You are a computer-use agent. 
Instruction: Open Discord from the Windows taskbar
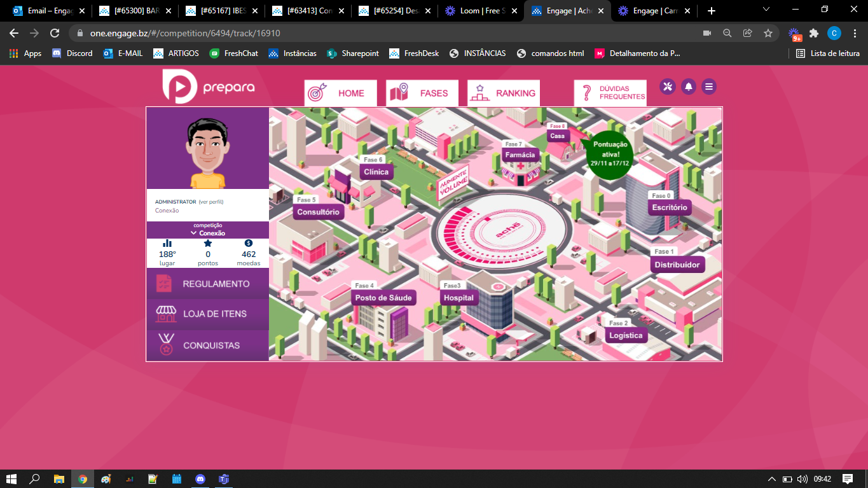click(200, 479)
